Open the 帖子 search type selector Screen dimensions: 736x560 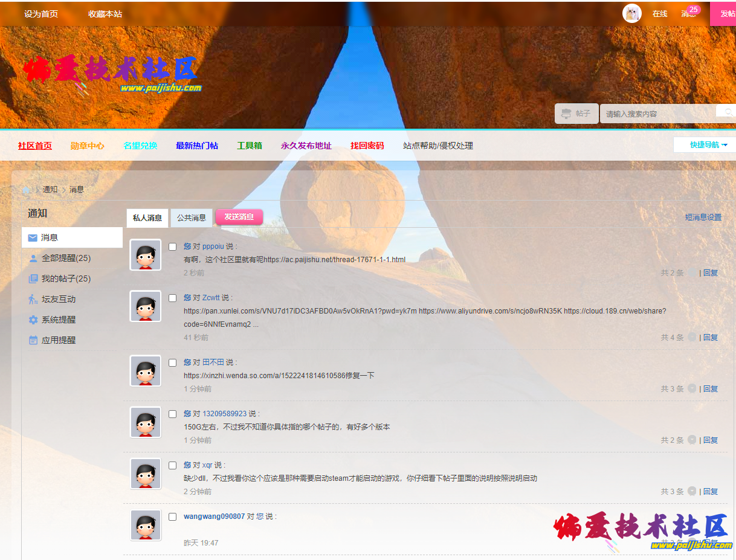[x=576, y=113]
